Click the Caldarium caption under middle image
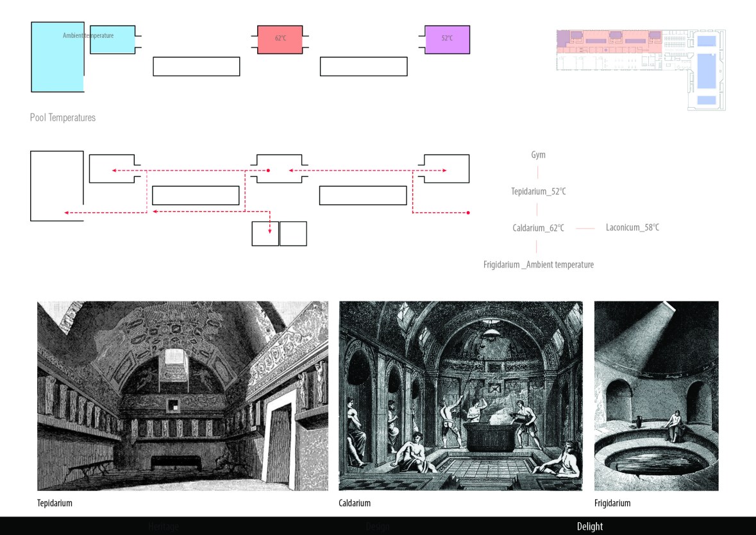This screenshot has width=756, height=535. (x=355, y=504)
